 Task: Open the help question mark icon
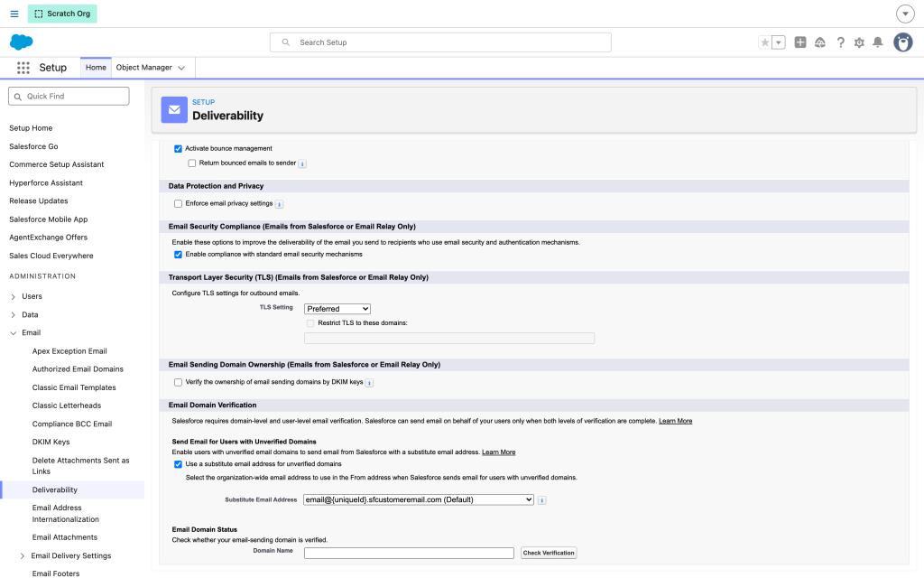840,42
